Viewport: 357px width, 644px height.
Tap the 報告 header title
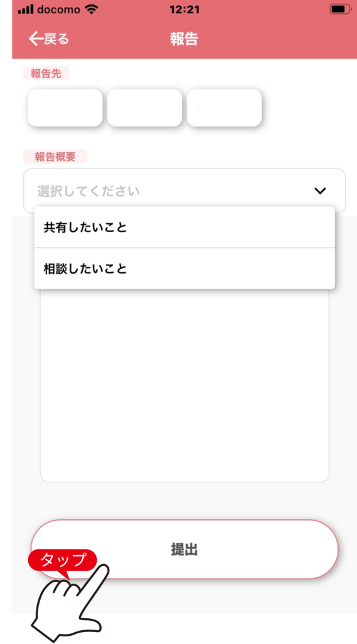point(184,38)
